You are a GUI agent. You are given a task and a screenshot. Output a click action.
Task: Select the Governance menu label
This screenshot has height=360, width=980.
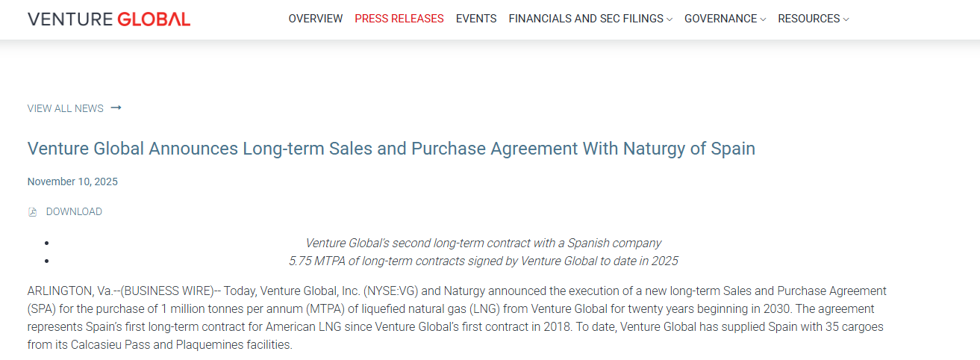(x=720, y=19)
